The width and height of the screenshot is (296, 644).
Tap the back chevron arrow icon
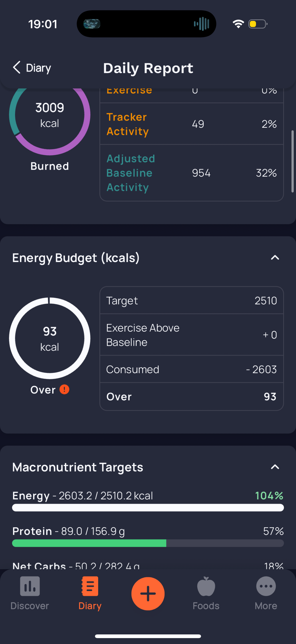[x=16, y=68]
